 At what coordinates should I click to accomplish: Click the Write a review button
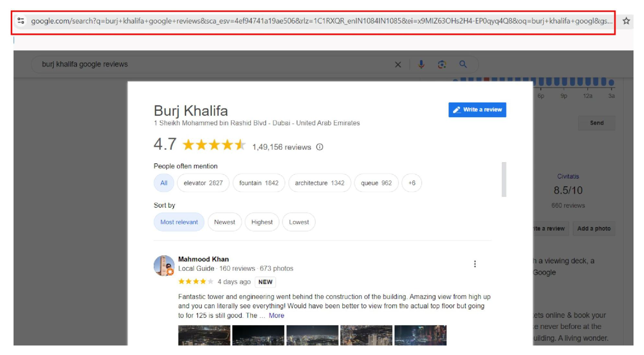[x=477, y=110]
